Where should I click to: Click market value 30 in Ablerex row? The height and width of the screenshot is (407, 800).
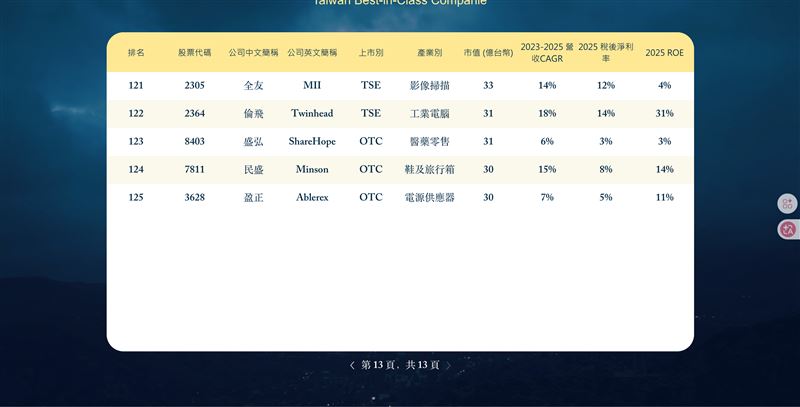coord(488,197)
